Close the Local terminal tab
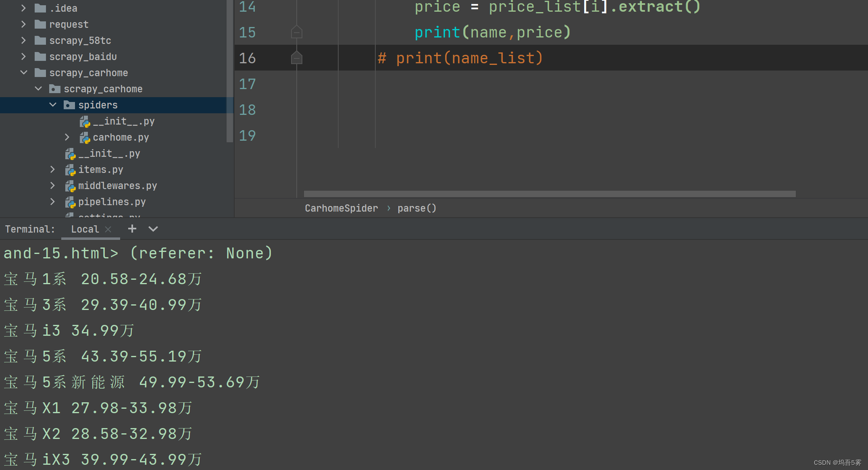This screenshot has height=470, width=868. click(x=108, y=229)
